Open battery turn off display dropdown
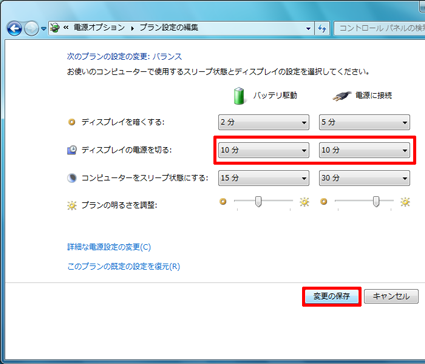The image size is (425, 364). (x=264, y=150)
